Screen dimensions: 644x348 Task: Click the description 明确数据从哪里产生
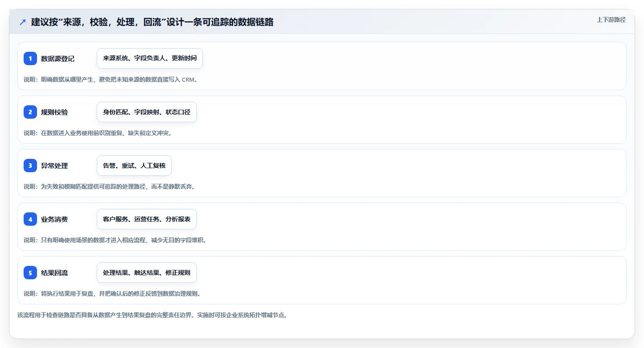pos(67,80)
